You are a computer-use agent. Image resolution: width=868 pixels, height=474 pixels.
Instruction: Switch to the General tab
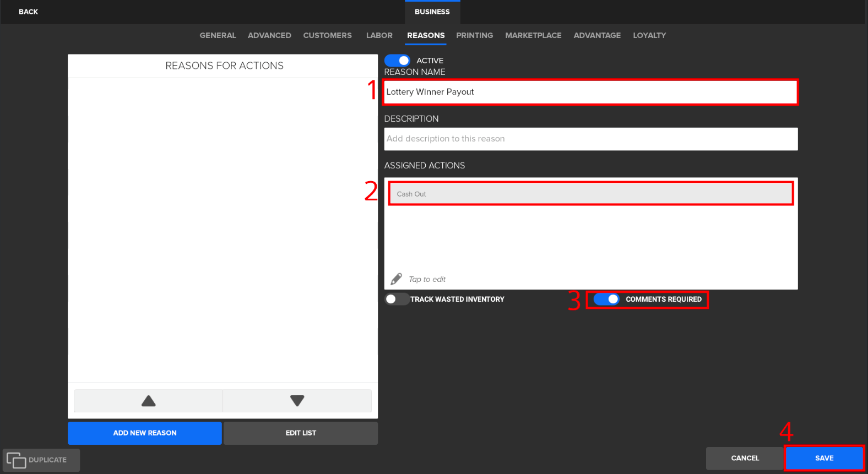(218, 35)
